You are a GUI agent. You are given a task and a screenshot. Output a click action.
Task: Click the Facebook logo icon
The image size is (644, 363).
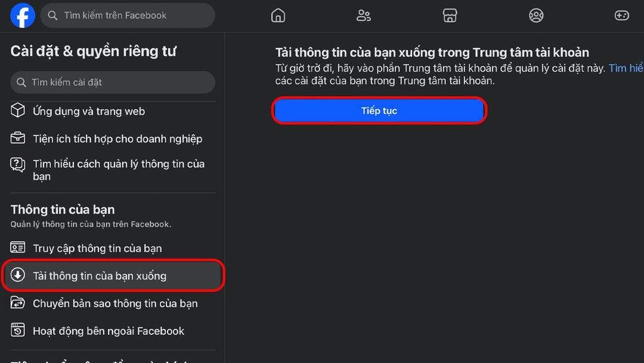(22, 16)
